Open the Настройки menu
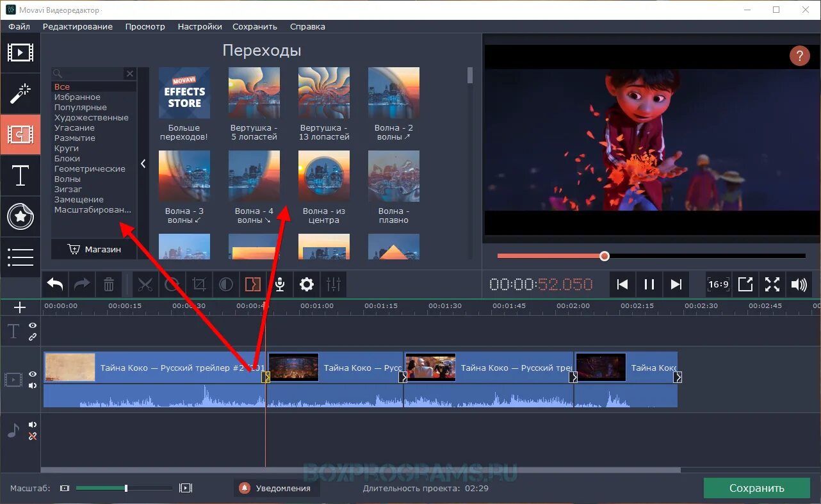Image resolution: width=821 pixels, height=504 pixels. coord(200,27)
